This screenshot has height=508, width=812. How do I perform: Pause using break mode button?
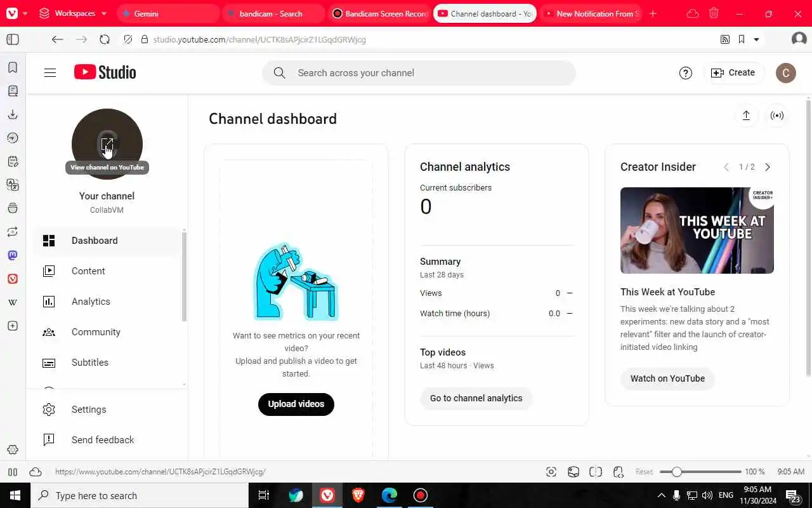click(x=13, y=472)
